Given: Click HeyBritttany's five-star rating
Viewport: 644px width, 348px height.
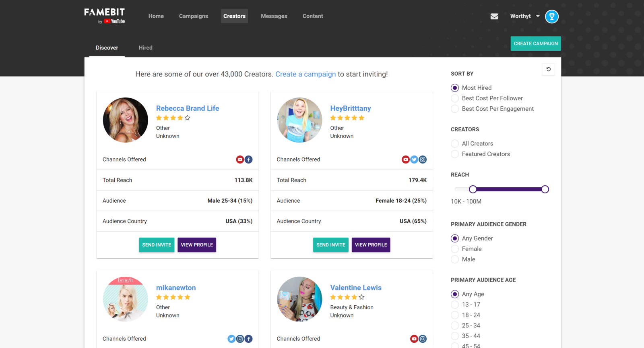Looking at the screenshot, I should 347,118.
